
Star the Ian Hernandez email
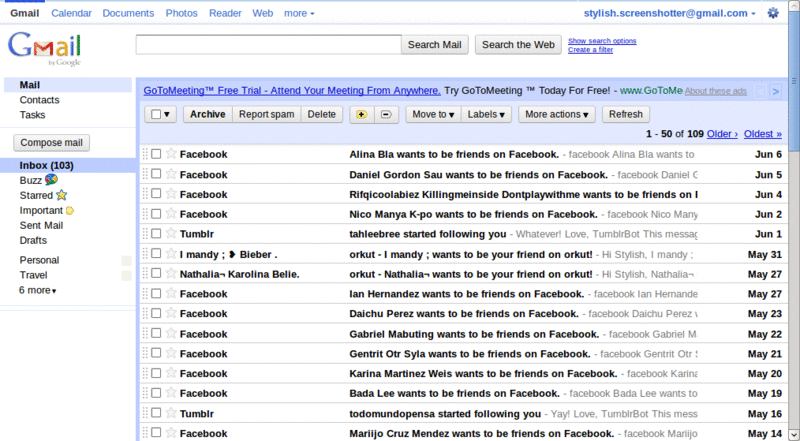coord(171,293)
